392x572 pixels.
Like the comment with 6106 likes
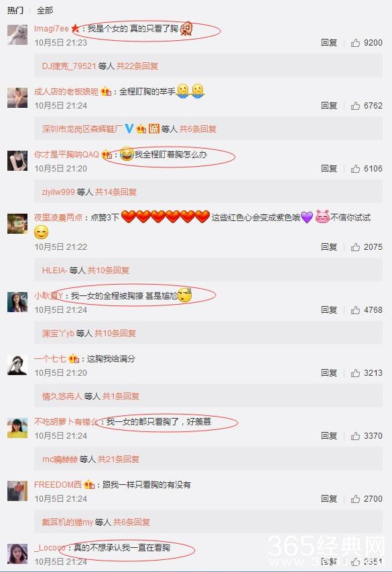[x=355, y=169]
